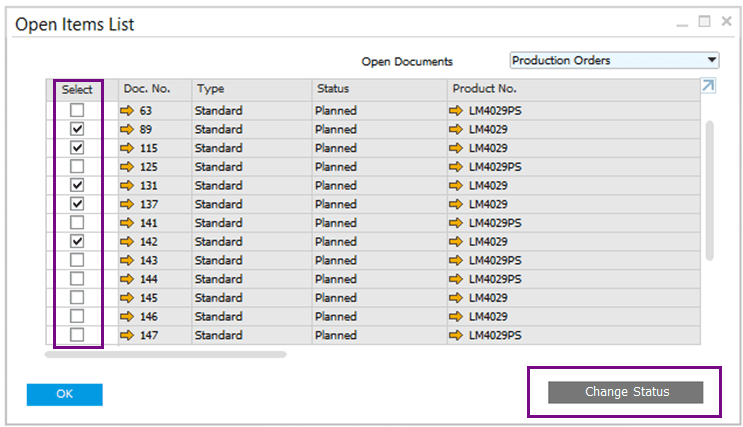This screenshot has height=427, width=743.
Task: Click the horizontal scrollbar under the table
Action: click(166, 354)
